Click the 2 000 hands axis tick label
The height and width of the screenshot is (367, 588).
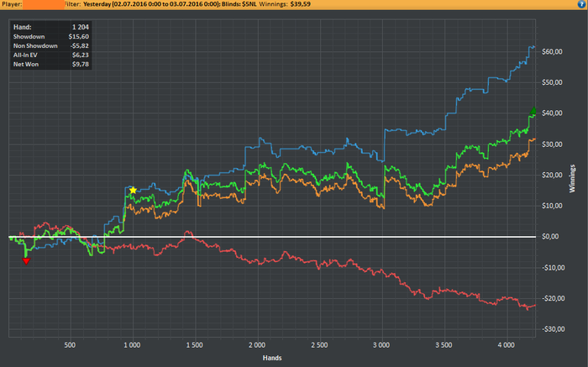tap(257, 345)
